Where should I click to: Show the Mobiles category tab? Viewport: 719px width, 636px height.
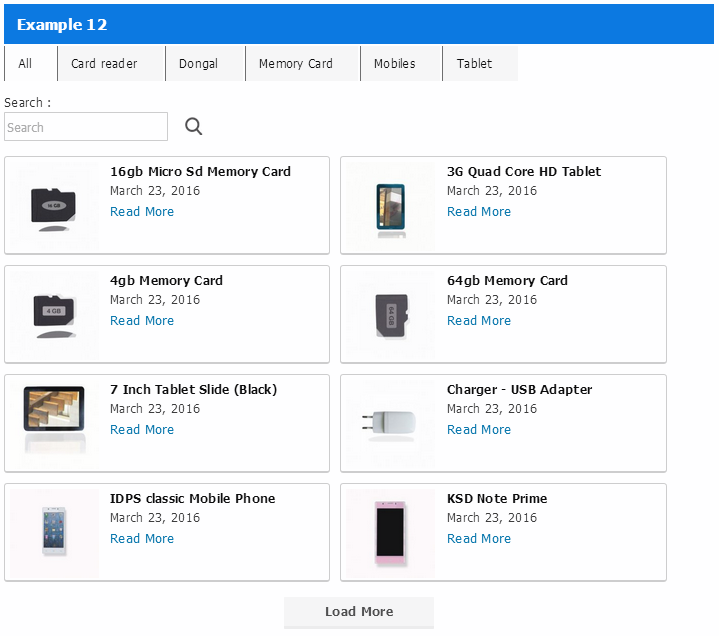pos(394,63)
